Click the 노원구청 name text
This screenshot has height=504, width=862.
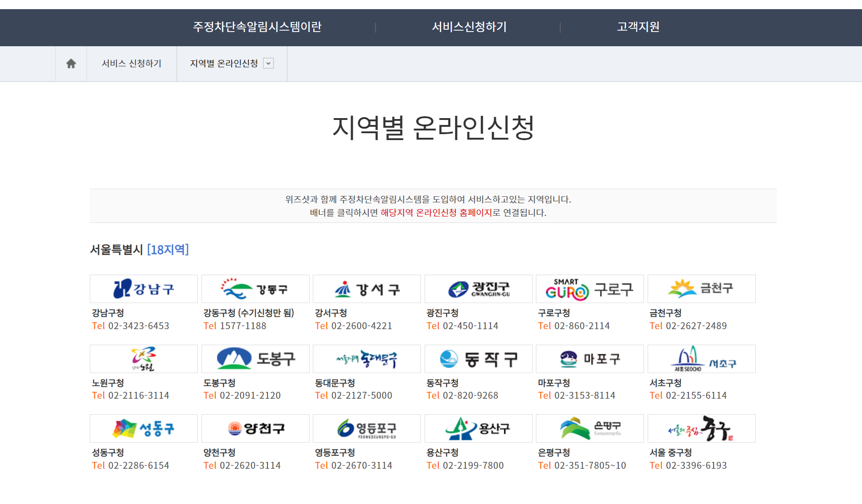click(x=108, y=383)
